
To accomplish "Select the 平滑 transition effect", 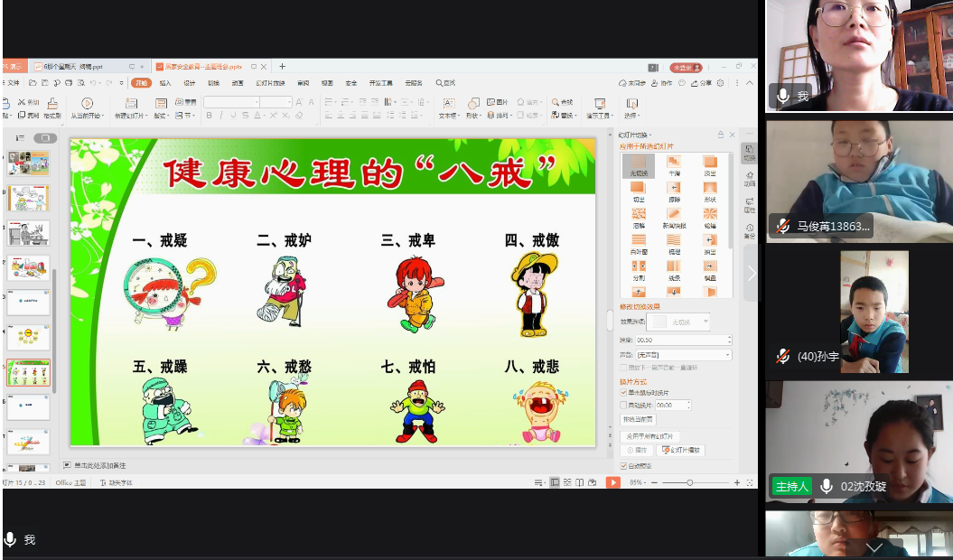I will click(x=674, y=163).
